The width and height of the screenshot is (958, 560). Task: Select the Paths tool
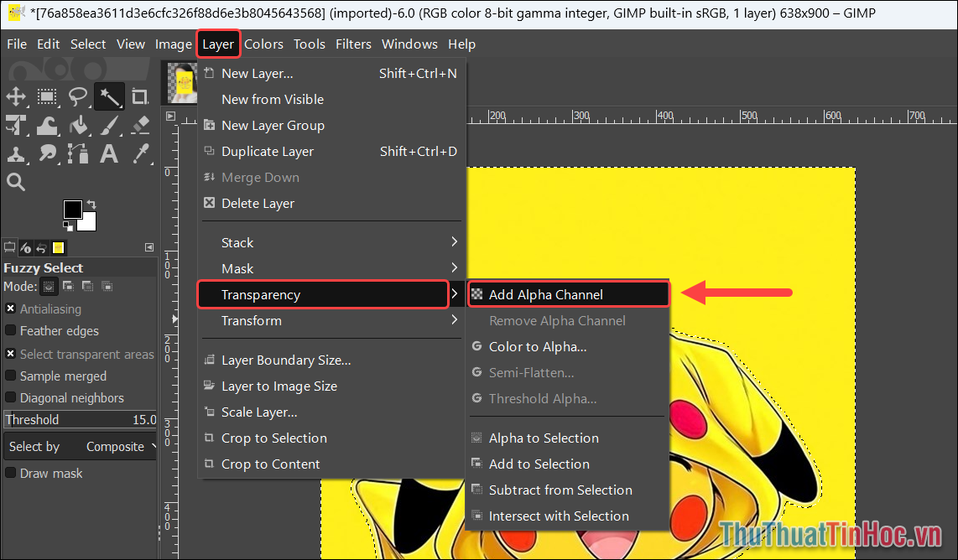[x=78, y=153]
